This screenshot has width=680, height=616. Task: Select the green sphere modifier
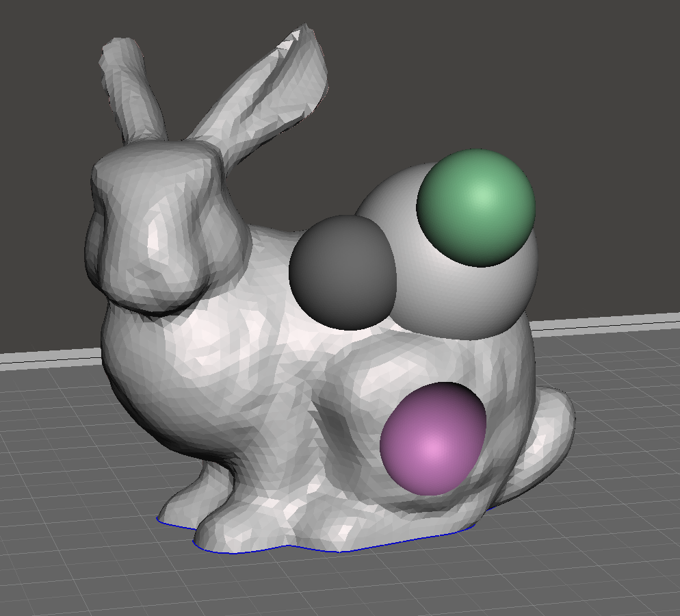(x=476, y=207)
